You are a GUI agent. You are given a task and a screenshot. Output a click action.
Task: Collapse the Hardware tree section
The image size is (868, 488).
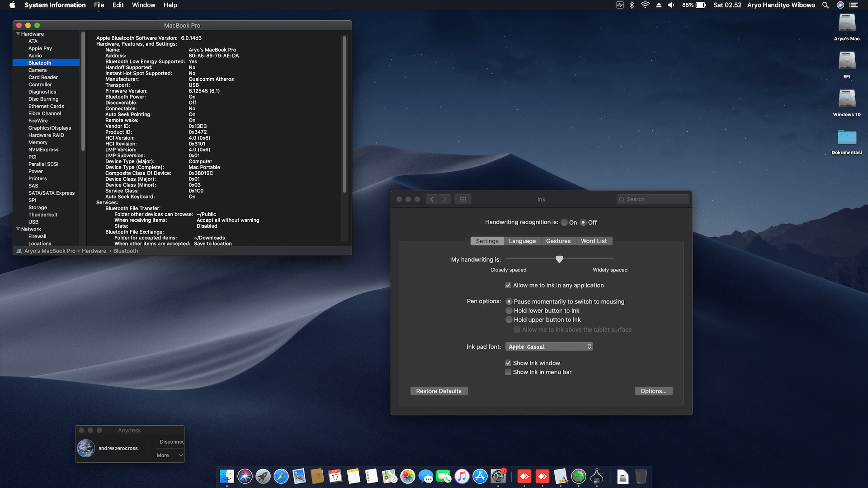tap(18, 34)
